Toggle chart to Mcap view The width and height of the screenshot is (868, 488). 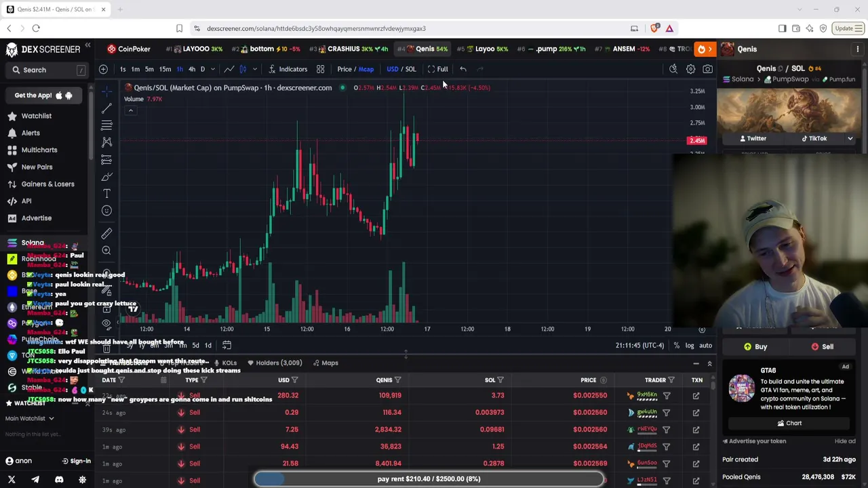coord(366,69)
